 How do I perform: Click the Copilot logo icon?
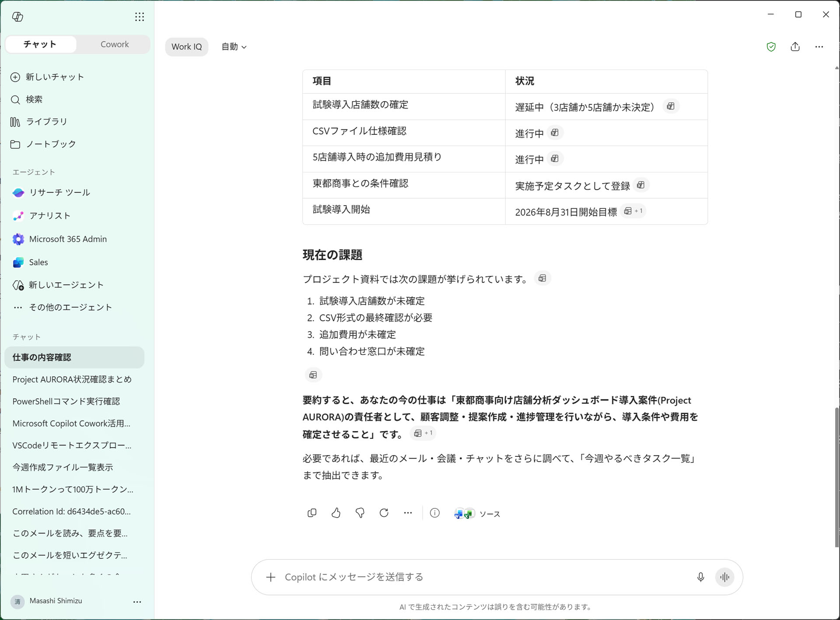[17, 17]
